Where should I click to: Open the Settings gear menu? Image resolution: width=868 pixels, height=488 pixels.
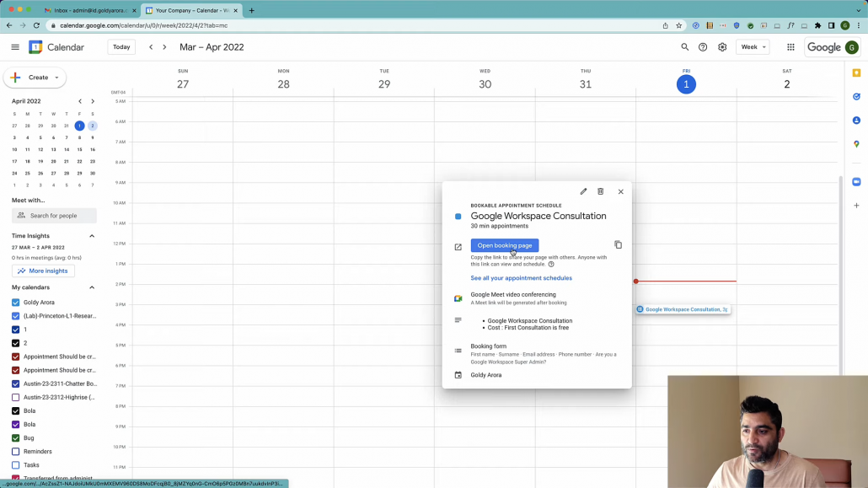click(722, 47)
